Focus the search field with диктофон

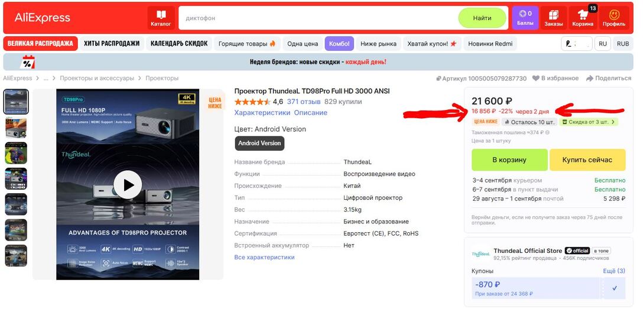coord(318,18)
